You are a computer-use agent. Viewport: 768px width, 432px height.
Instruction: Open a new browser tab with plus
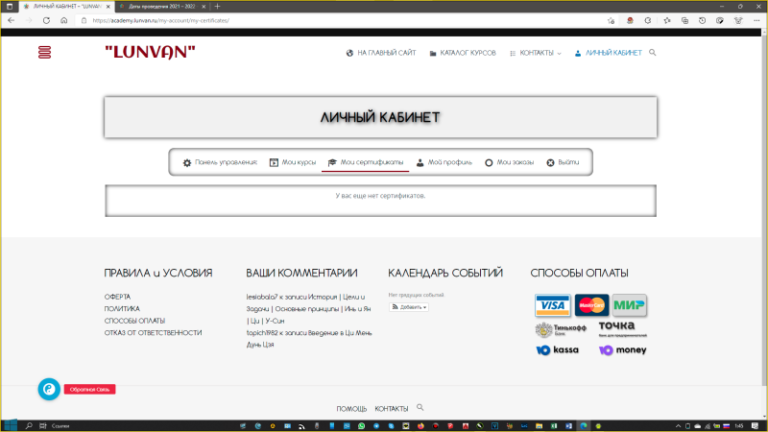point(217,6)
